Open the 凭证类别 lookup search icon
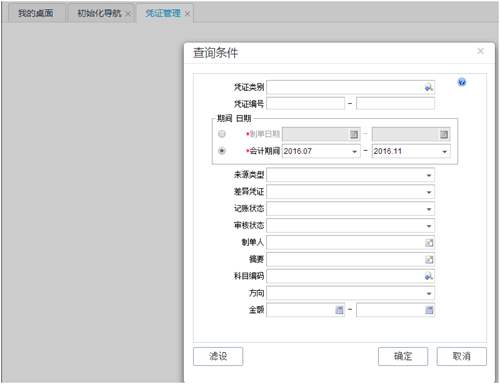The image size is (500, 384). [x=429, y=88]
